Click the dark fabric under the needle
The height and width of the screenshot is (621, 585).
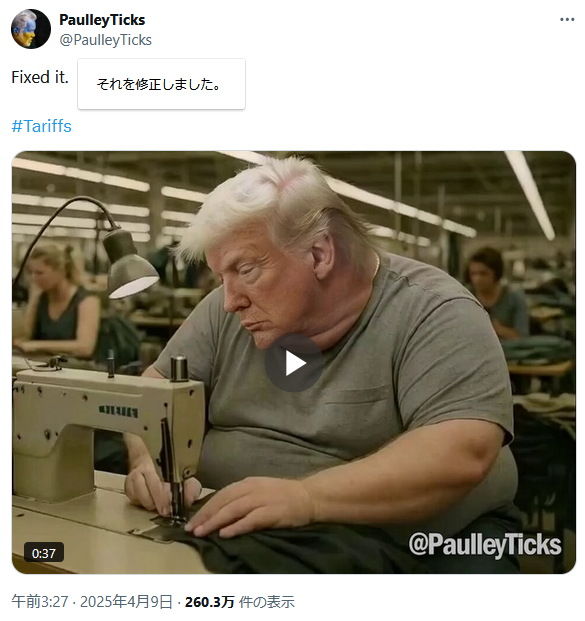301,551
